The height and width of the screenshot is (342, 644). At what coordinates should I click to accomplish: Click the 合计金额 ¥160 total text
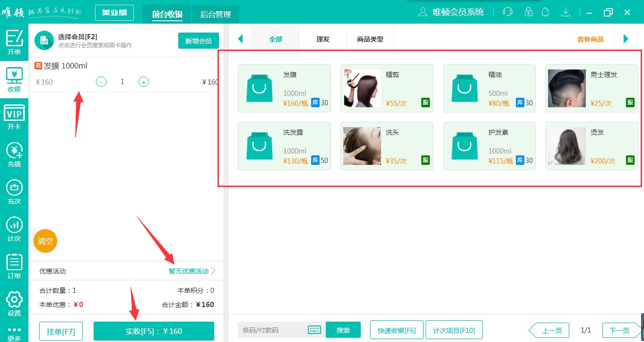coord(188,305)
